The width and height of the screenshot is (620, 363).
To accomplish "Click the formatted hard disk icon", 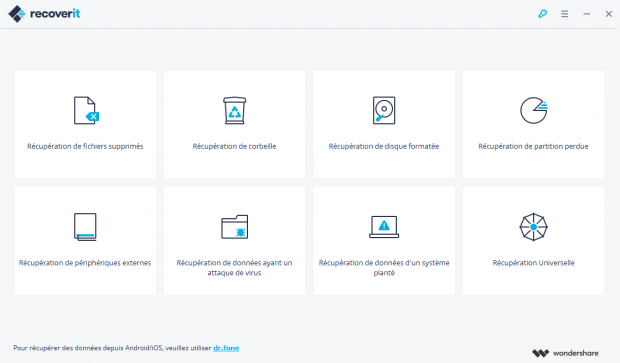I will pos(384,110).
